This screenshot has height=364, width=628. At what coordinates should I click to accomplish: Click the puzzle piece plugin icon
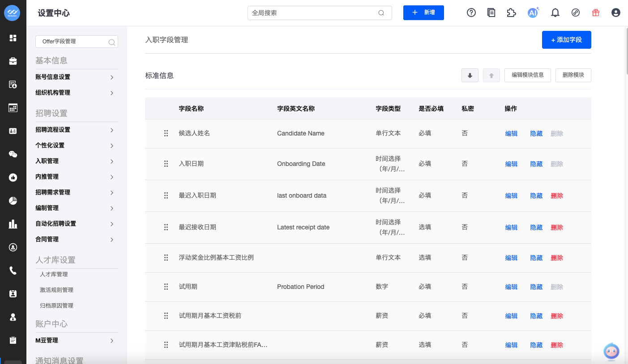(x=511, y=13)
